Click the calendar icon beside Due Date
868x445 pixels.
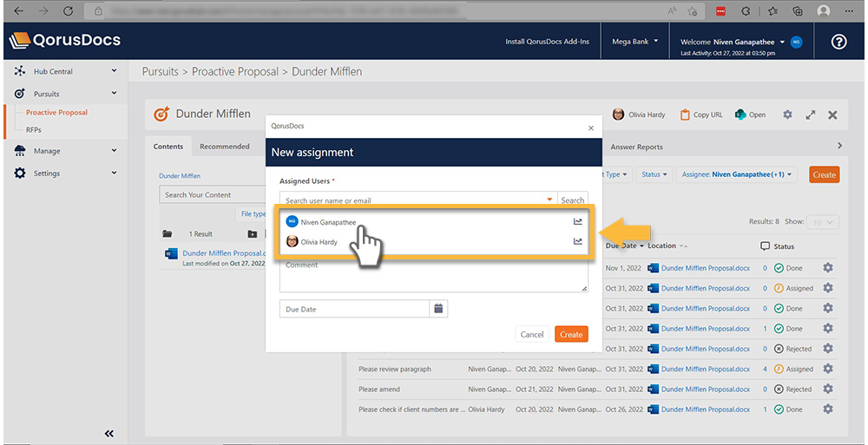[438, 309]
